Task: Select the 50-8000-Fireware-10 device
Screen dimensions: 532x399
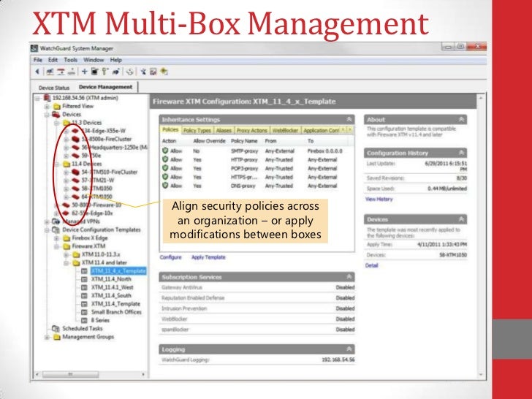Action: pos(96,205)
